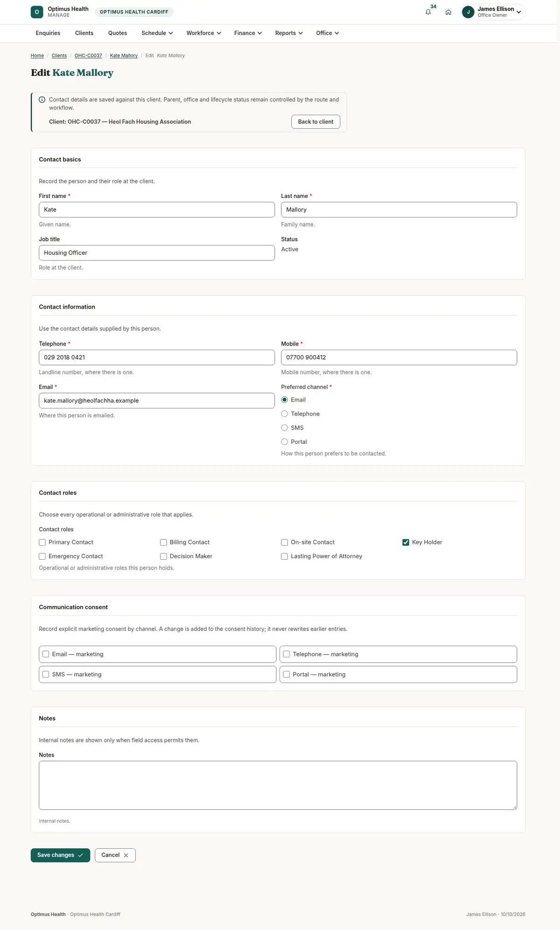The height and width of the screenshot is (930, 560).
Task: Select Email as preferred channel
Action: [284, 400]
